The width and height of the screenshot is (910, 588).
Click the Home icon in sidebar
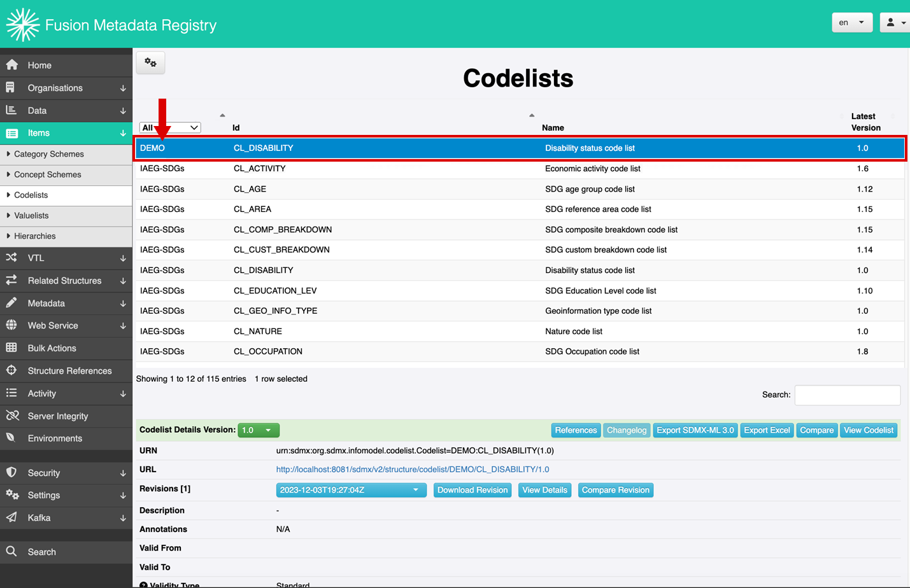click(12, 65)
